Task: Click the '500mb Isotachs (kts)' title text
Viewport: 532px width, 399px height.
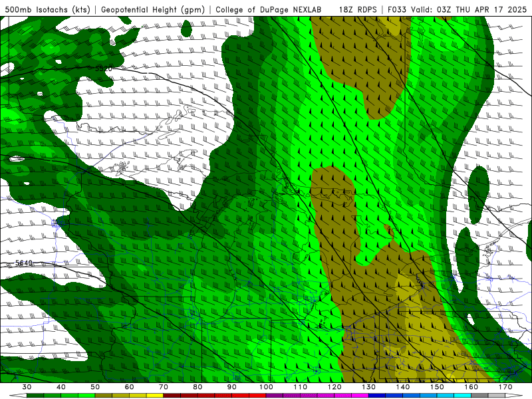Action: coord(47,9)
